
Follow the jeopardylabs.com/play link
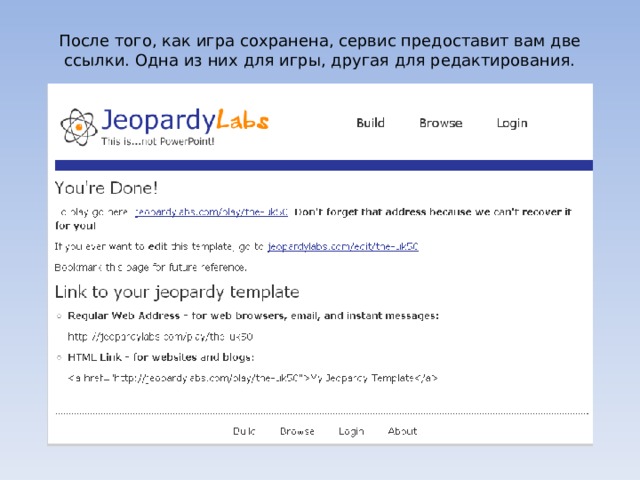coord(211,212)
